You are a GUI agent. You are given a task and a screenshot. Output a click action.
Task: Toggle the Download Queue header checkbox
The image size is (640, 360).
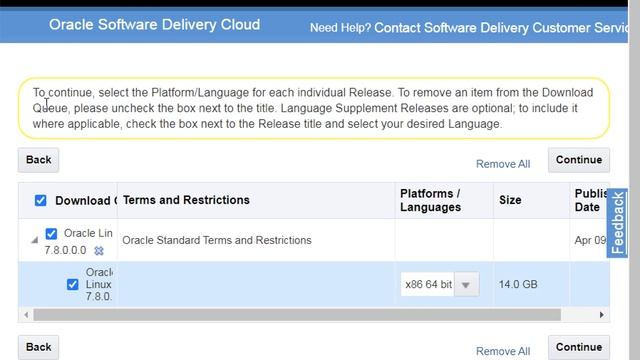click(x=40, y=200)
